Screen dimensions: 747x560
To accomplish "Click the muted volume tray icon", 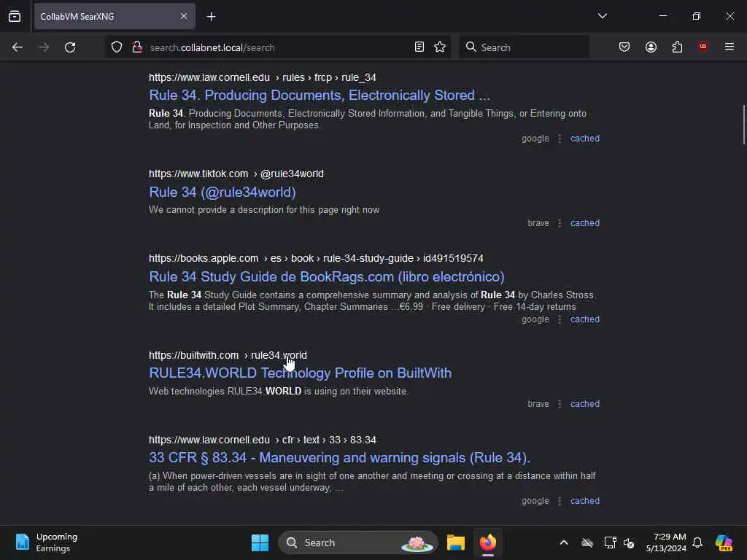I will 629,542.
